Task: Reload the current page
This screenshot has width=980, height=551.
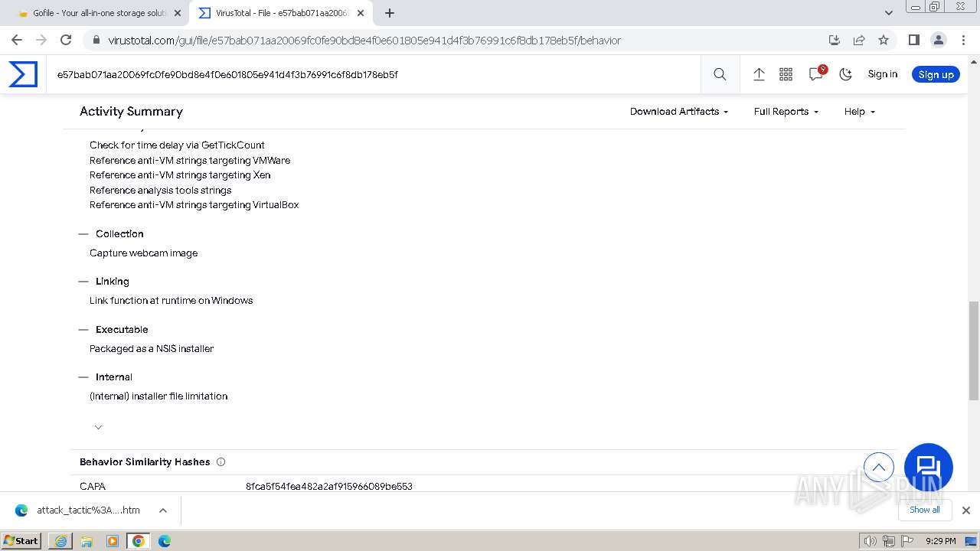Action: coord(66,40)
